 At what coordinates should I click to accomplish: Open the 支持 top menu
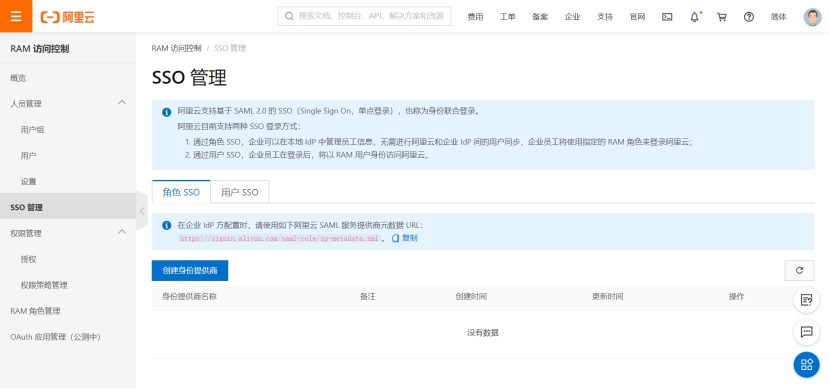click(x=605, y=17)
